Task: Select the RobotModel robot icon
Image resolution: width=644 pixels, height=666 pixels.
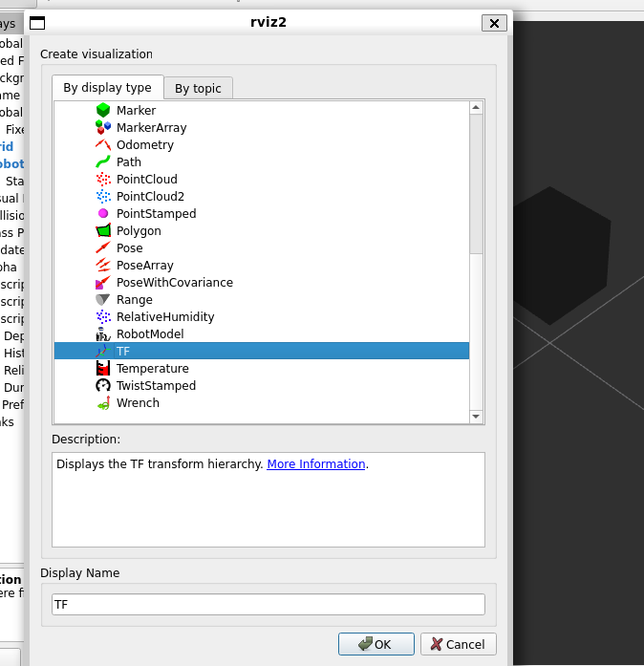Action: [x=103, y=333]
